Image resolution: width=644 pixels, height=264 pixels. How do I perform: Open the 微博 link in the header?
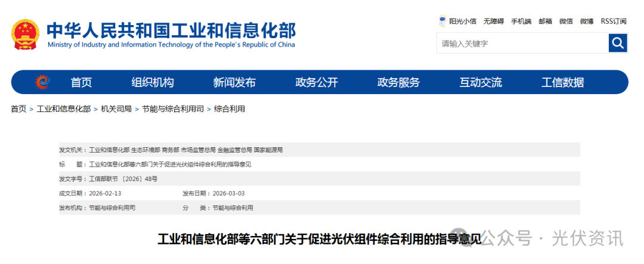587,21
